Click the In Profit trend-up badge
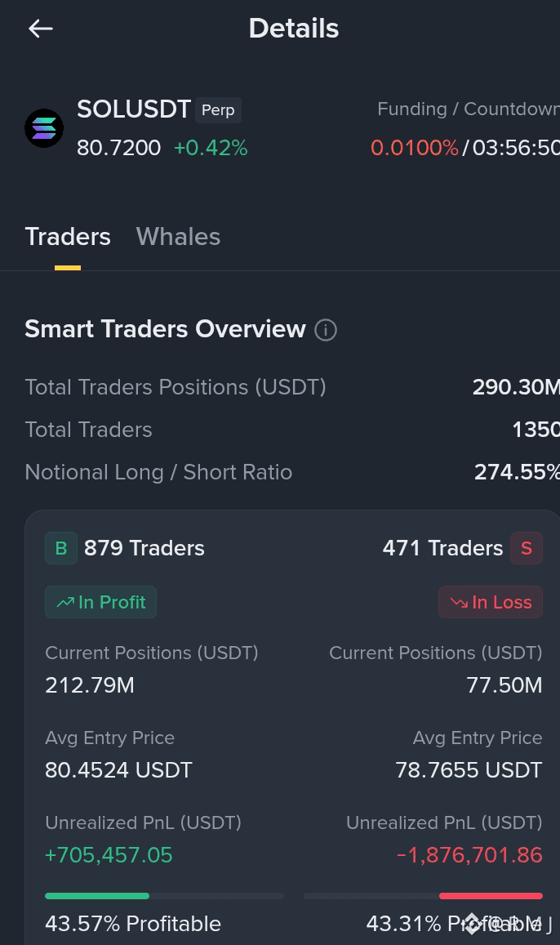 pos(100,602)
